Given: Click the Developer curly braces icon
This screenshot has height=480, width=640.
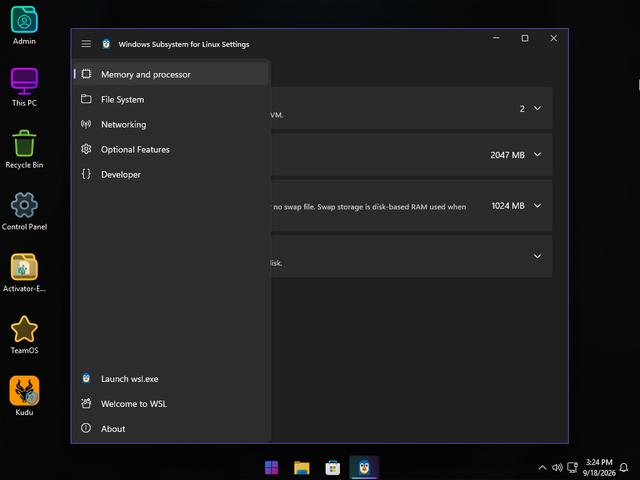Looking at the screenshot, I should point(86,174).
